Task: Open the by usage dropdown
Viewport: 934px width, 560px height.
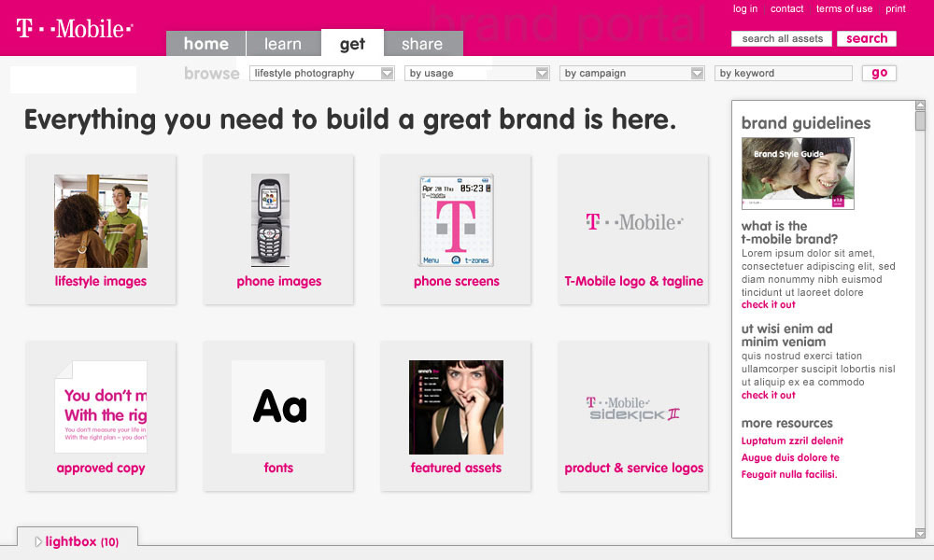Action: coord(477,72)
